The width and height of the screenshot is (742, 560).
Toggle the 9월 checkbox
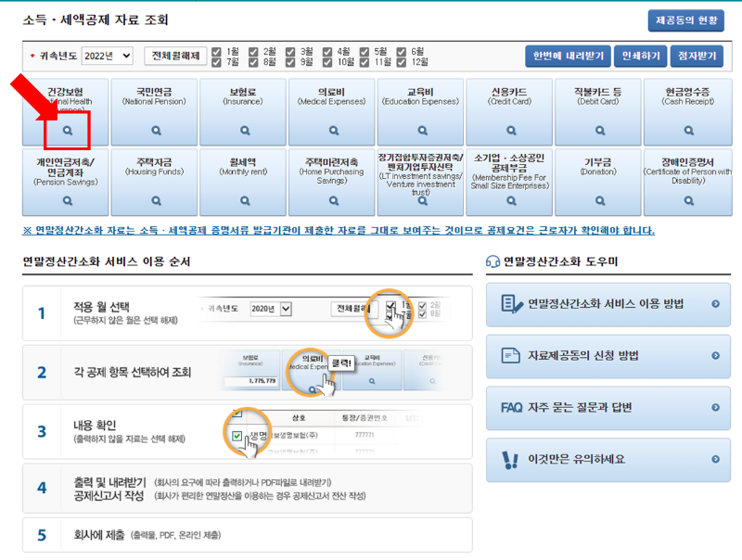point(290,62)
